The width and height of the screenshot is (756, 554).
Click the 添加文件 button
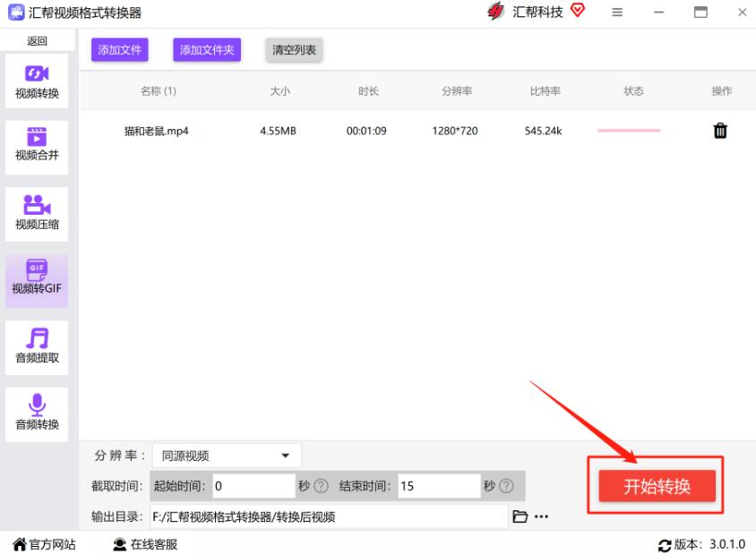tap(119, 50)
